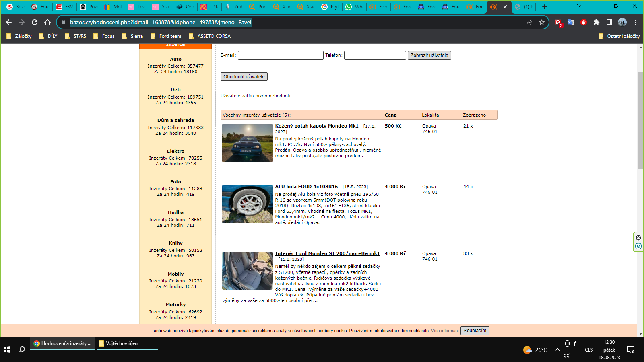Switch to the Chrome Hodnocení a inzeráty window
The height and width of the screenshot is (362, 644).
point(62,343)
